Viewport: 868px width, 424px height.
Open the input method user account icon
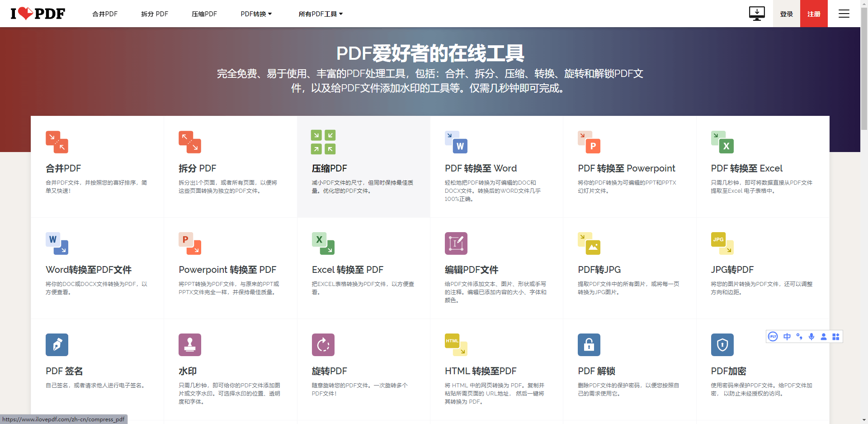tap(824, 337)
